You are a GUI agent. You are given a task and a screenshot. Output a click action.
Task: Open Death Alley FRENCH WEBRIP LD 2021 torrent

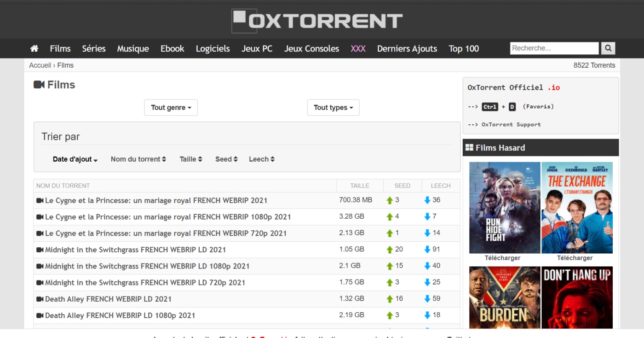tap(108, 299)
